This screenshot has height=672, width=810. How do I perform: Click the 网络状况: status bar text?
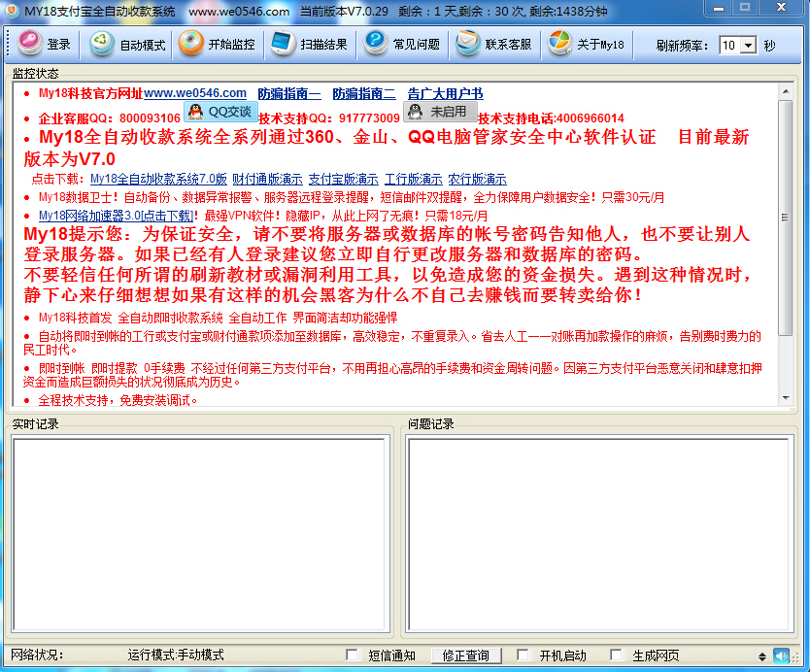(37, 655)
